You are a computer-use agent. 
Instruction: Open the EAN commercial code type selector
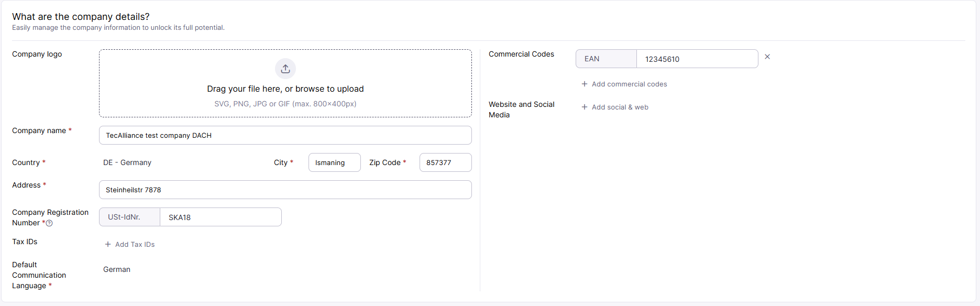(606, 59)
